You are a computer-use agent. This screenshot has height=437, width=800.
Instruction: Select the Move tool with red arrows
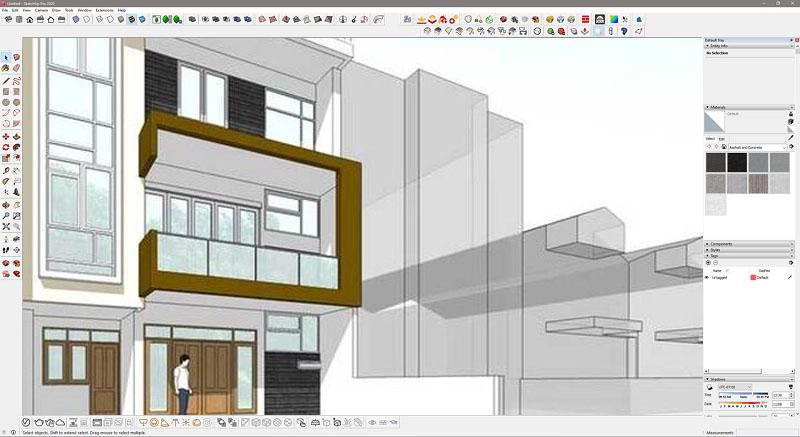pyautogui.click(x=6, y=137)
